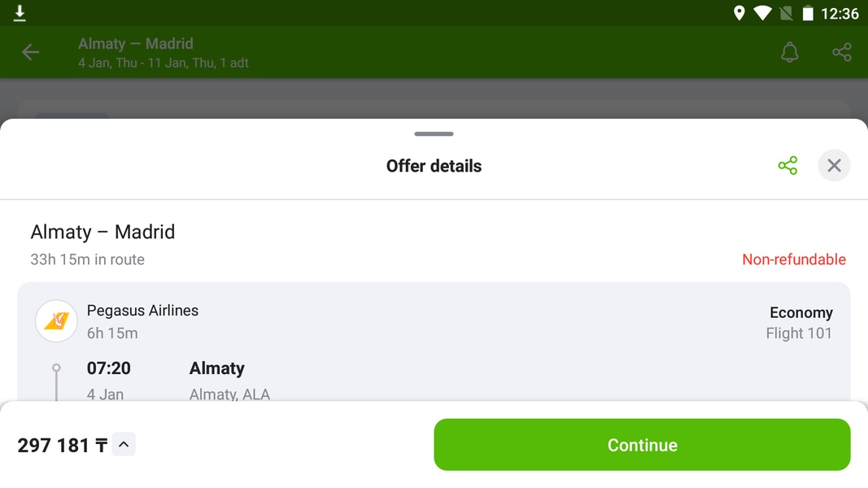Select the Almaty – Madrid search header
Viewport: 868px width, 488px height.
point(136,44)
